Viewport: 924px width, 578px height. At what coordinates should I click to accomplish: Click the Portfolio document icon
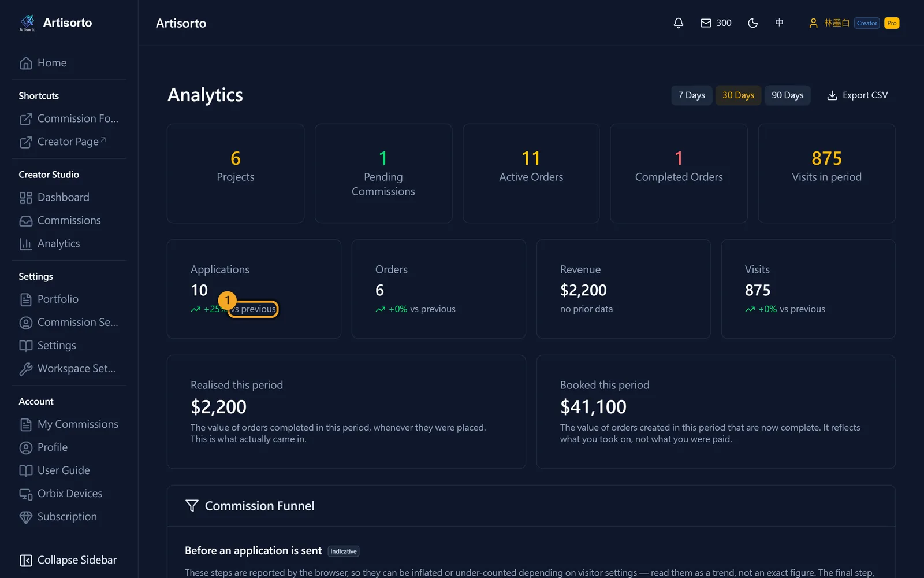[x=26, y=299]
